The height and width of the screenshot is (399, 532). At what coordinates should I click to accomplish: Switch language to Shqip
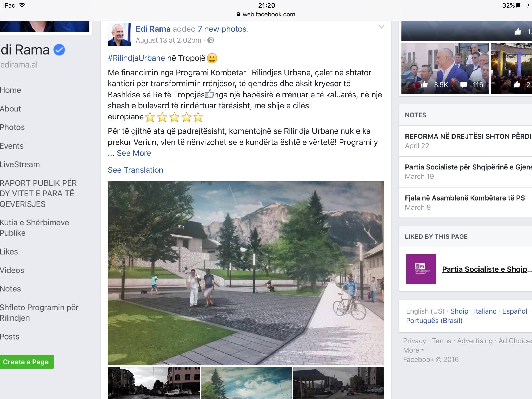click(x=459, y=311)
